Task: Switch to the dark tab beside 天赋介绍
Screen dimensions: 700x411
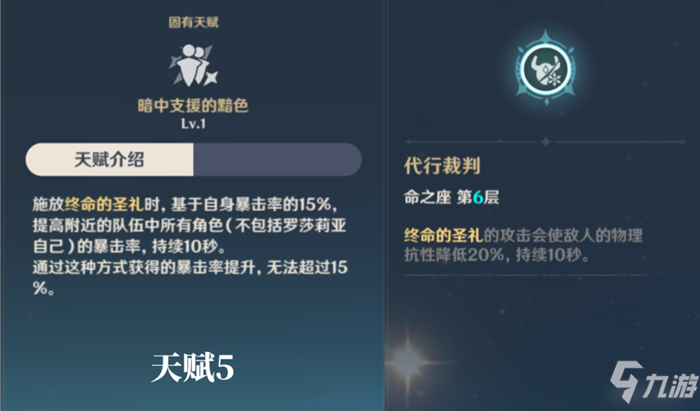Action: click(277, 159)
